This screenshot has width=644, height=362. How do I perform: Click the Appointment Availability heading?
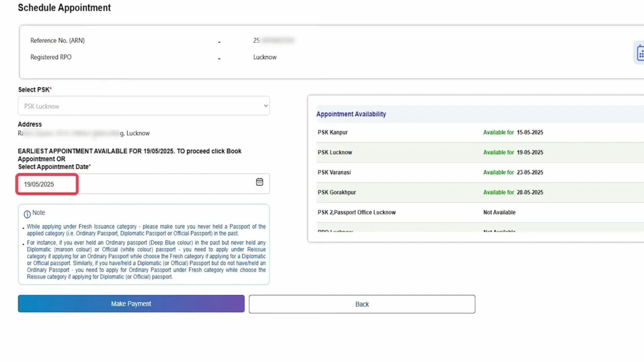coord(351,114)
